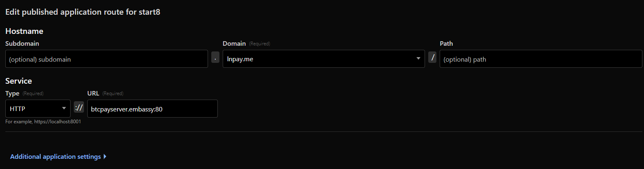Screen dimensions: 644x169
Task: Click the Subdomain field label
Action: pos(22,44)
